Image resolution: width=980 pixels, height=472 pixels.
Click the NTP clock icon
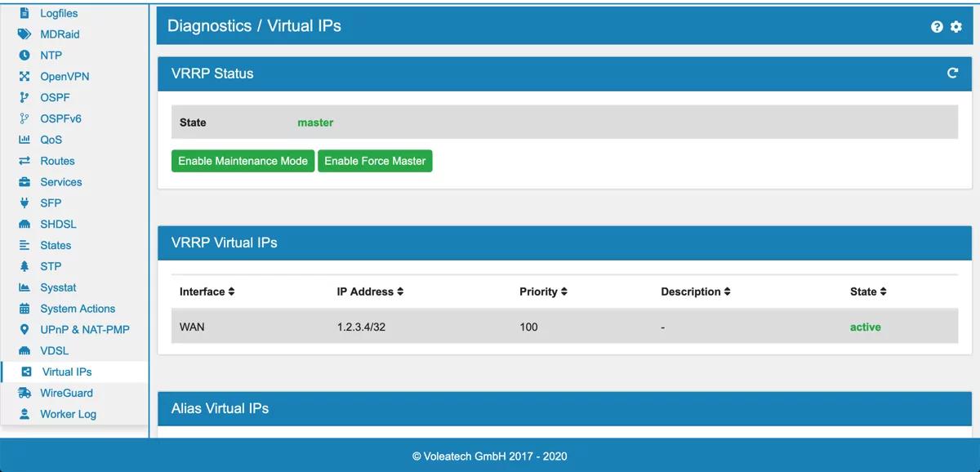23,55
